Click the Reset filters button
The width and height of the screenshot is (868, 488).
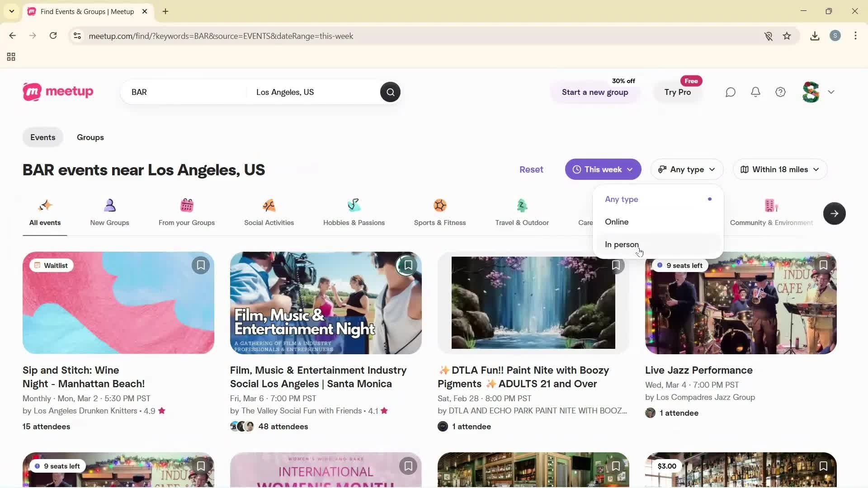point(531,169)
